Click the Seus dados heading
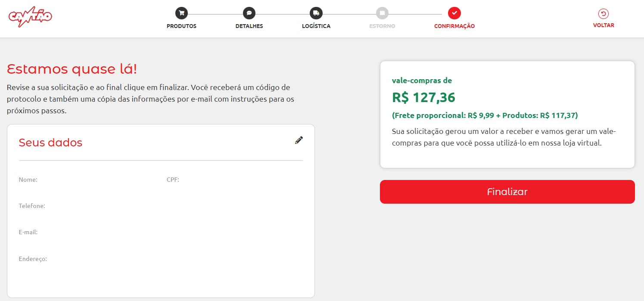The width and height of the screenshot is (644, 301). [x=50, y=143]
